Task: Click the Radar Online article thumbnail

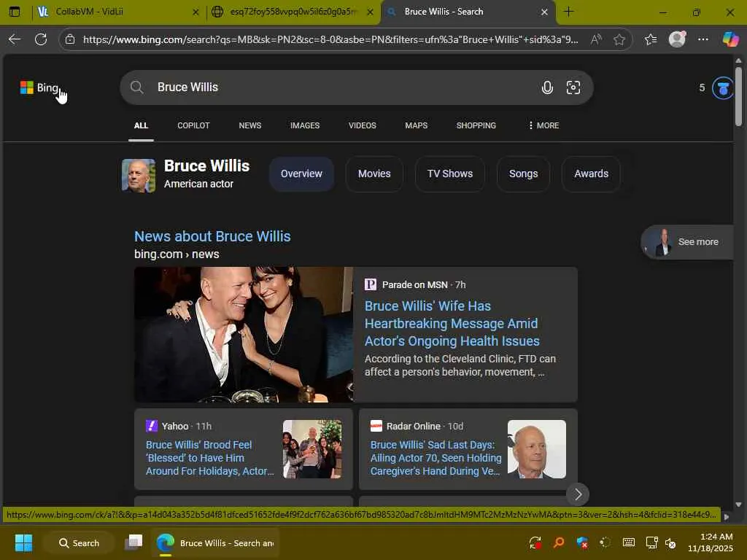Action: tap(537, 449)
